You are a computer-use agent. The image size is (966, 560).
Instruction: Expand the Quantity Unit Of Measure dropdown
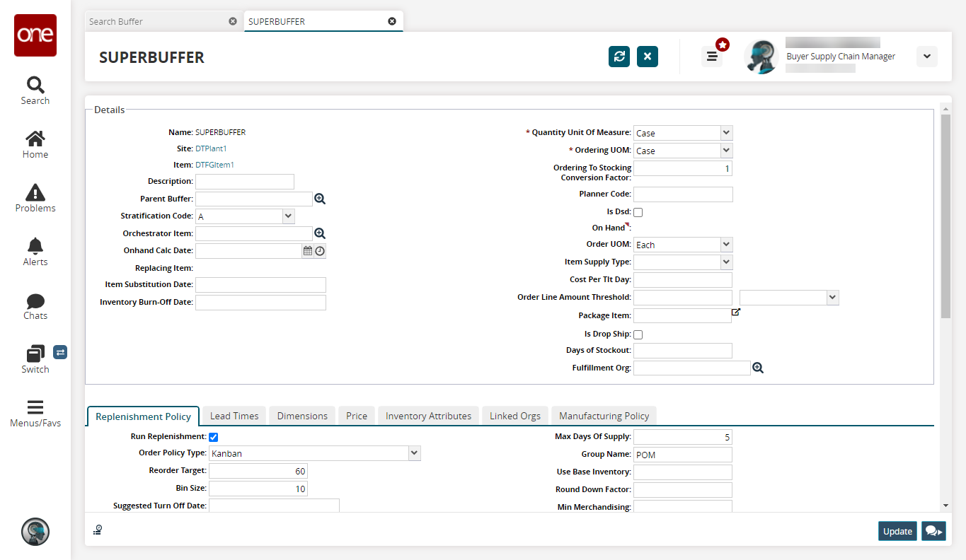[726, 133]
